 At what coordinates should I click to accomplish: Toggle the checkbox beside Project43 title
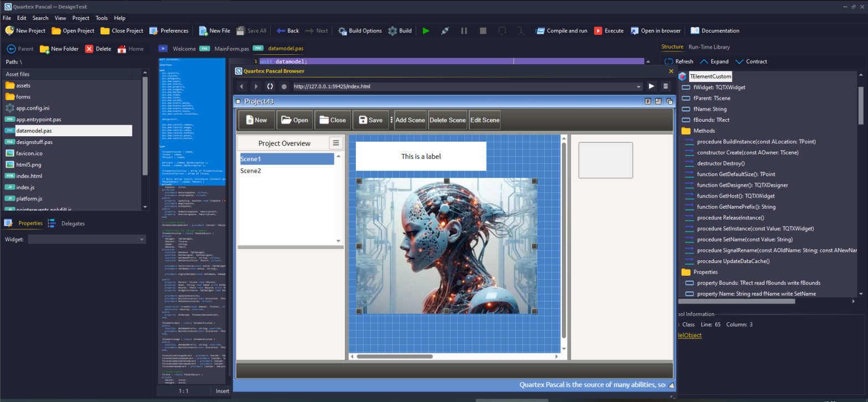(x=238, y=101)
